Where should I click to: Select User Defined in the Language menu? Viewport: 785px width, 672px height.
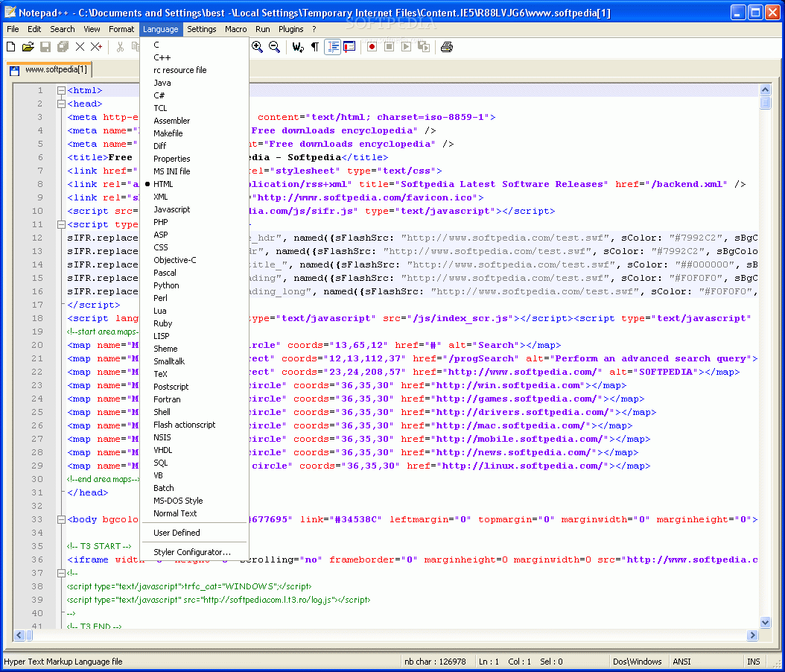tap(194, 533)
